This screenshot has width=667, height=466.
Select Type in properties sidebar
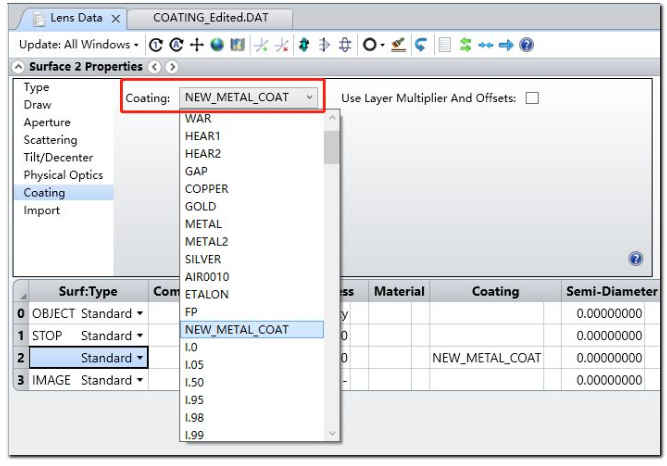[x=37, y=87]
